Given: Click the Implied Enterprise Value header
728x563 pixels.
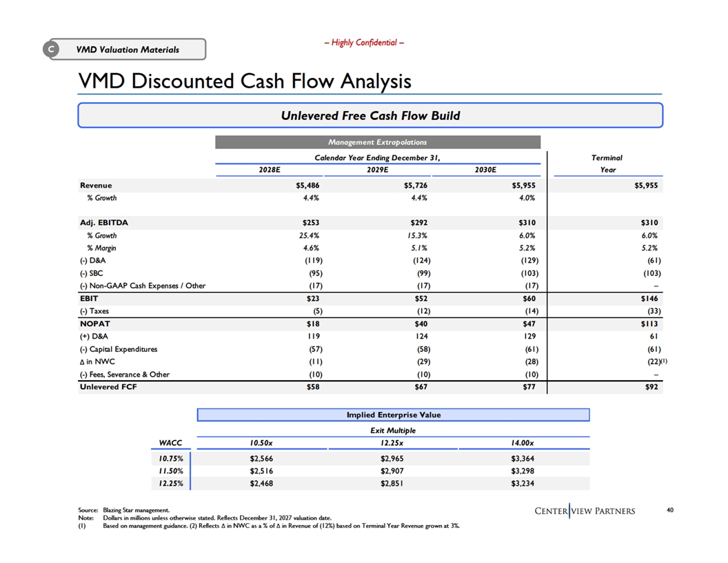Looking at the screenshot, I should coord(393,415).
